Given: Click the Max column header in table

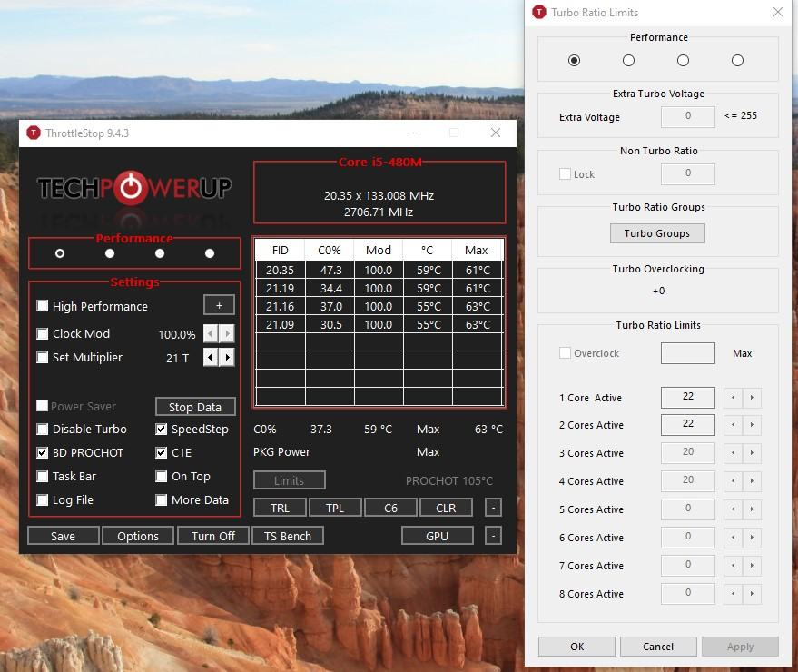Looking at the screenshot, I should pyautogui.click(x=477, y=250).
